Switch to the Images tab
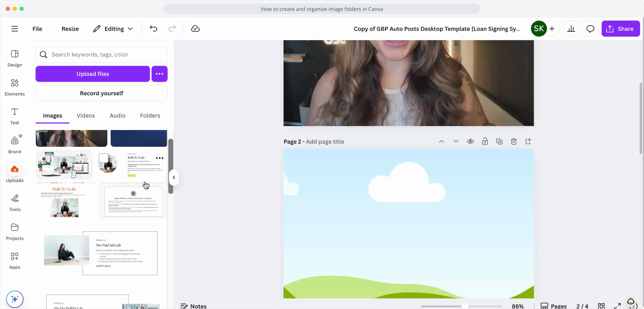This screenshot has height=309, width=644. 52,116
